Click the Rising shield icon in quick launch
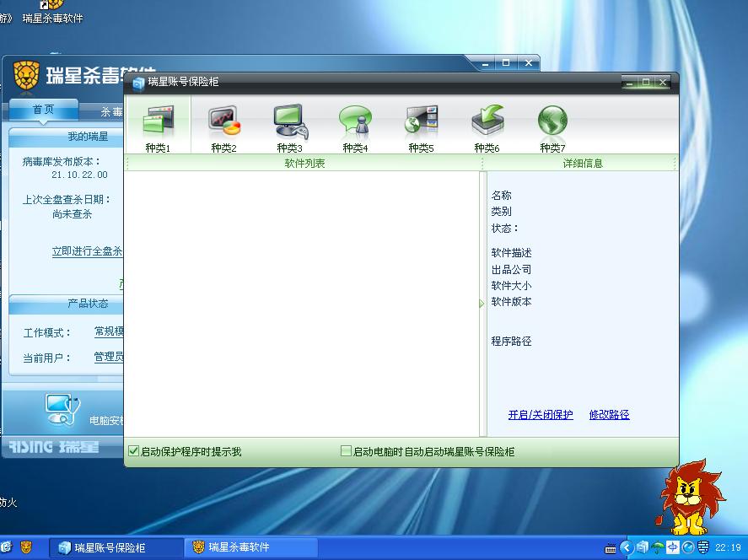This screenshot has width=748, height=560. pyautogui.click(x=27, y=547)
